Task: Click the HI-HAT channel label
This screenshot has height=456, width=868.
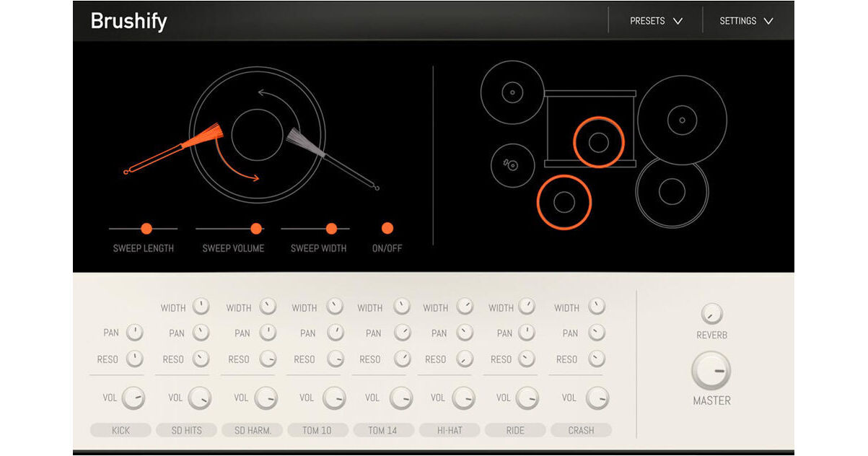Action: pyautogui.click(x=448, y=429)
